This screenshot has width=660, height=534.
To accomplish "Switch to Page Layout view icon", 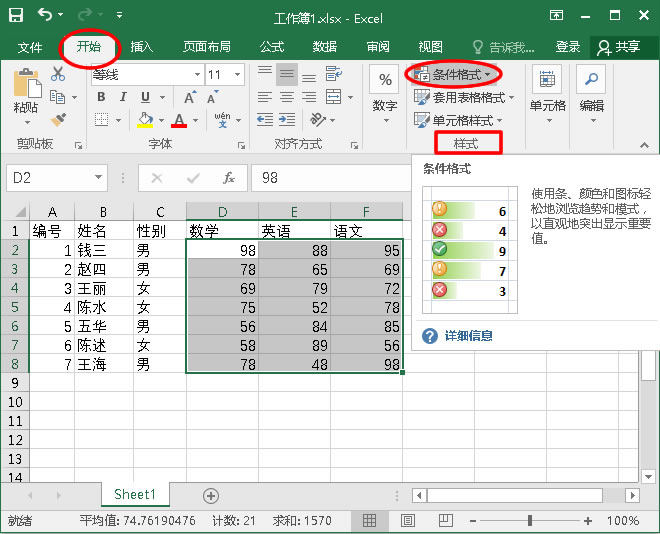I will (407, 521).
